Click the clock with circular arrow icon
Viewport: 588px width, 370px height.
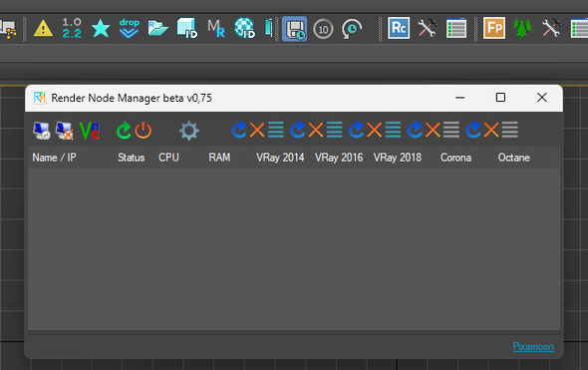tap(352, 29)
